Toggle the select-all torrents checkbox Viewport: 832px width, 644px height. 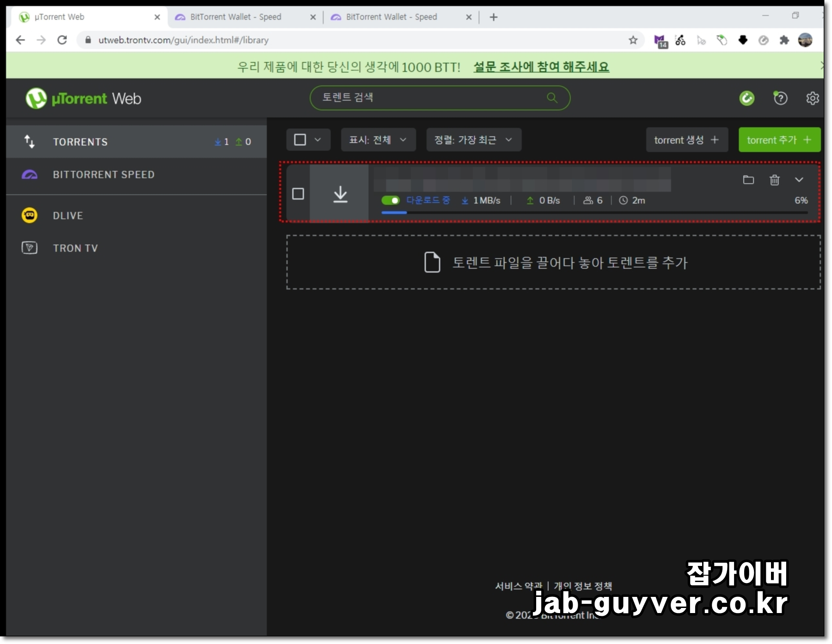(x=300, y=140)
